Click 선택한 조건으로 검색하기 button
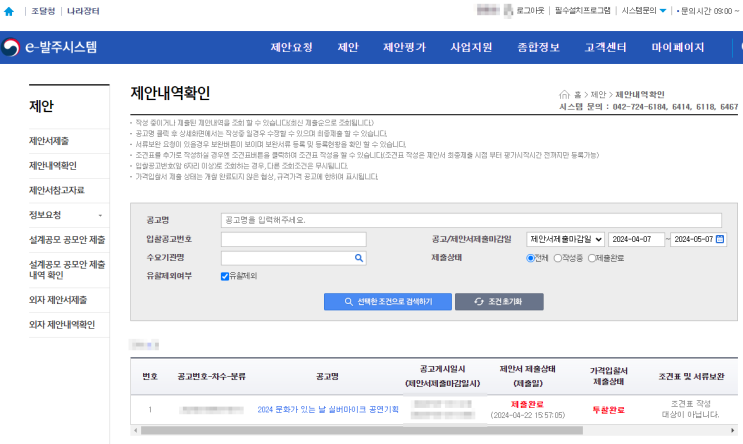Image resolution: width=743 pixels, height=444 pixels. [388, 301]
